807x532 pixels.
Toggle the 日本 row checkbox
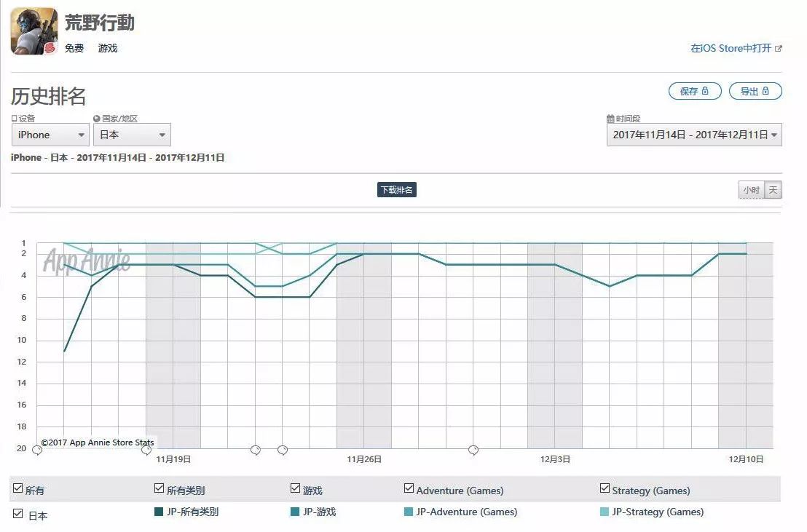pos(18,514)
